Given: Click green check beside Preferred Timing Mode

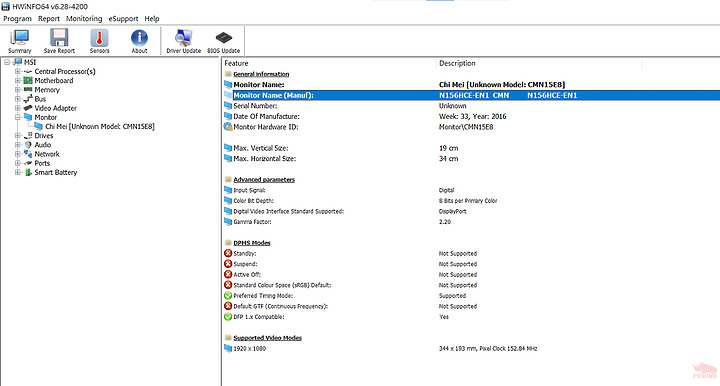Looking at the screenshot, I should [228, 296].
